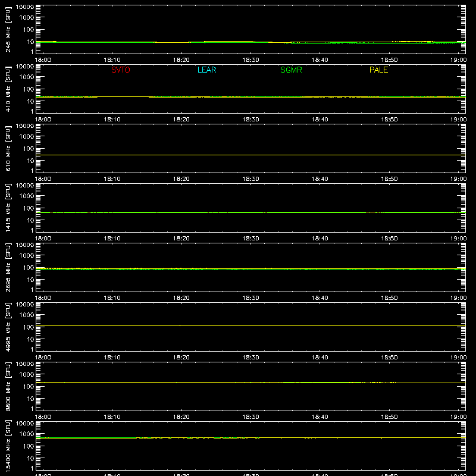476x476 pixels.
Task: Click the 15400 MHz [SFU] axis label
Action: tap(8, 446)
